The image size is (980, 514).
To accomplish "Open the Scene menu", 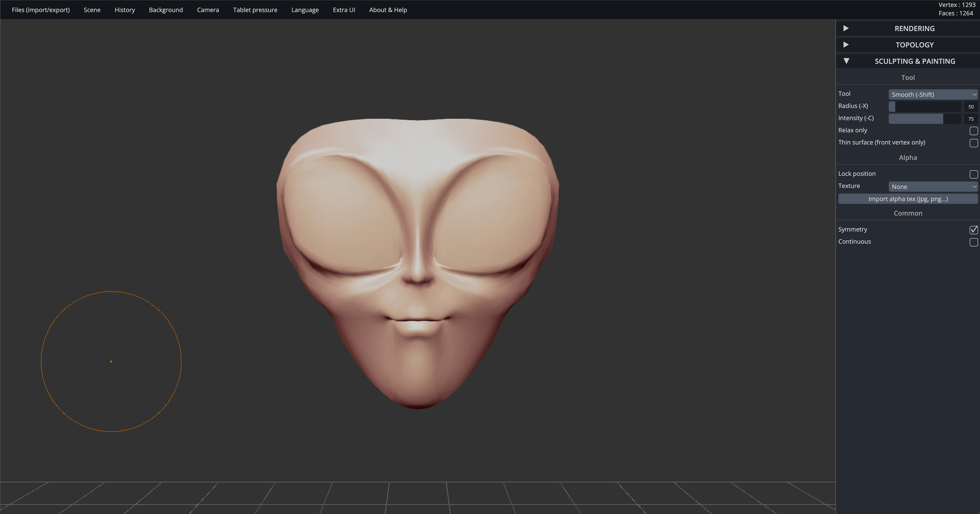I will click(92, 10).
